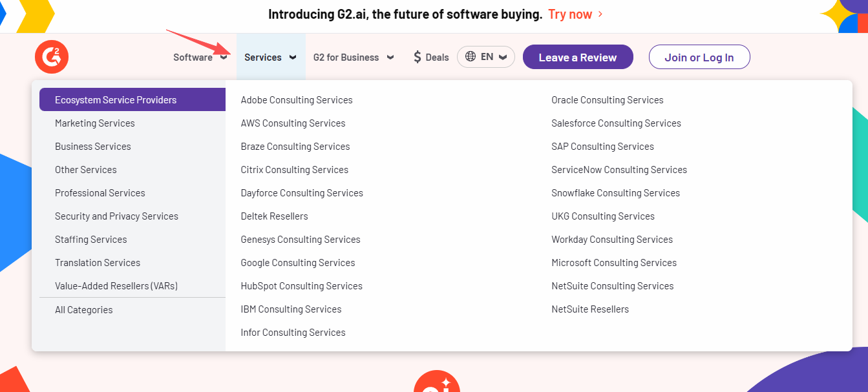Open Value-Added Resellers (VARs) category
868x392 pixels.
[116, 286]
